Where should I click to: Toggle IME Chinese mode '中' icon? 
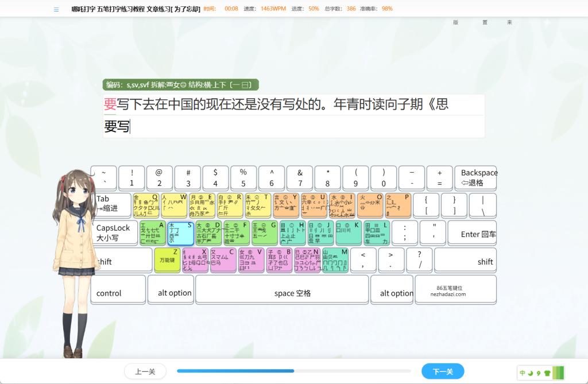[523, 373]
